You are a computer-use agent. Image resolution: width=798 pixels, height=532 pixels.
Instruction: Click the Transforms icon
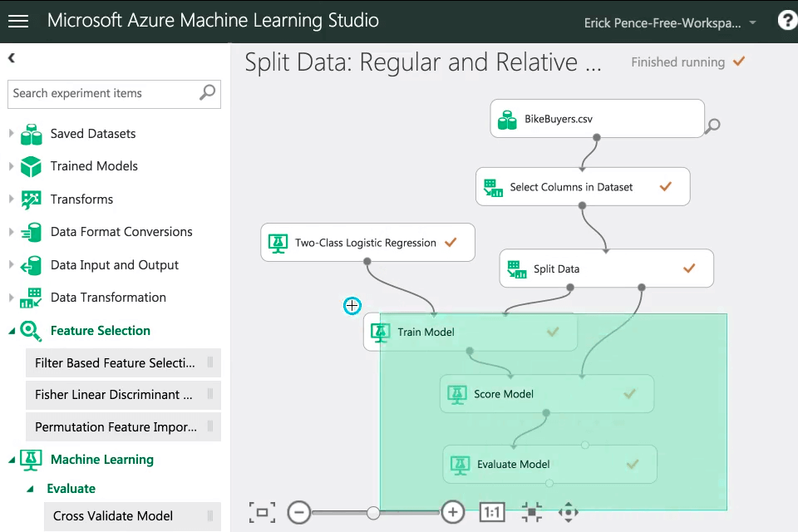coord(31,199)
